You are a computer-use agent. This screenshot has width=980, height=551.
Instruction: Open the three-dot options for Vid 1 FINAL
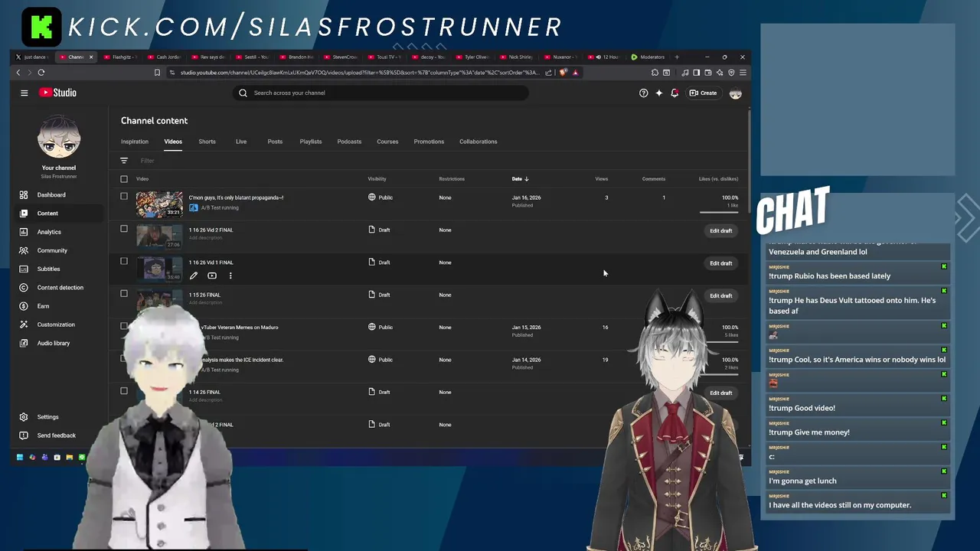coord(230,275)
